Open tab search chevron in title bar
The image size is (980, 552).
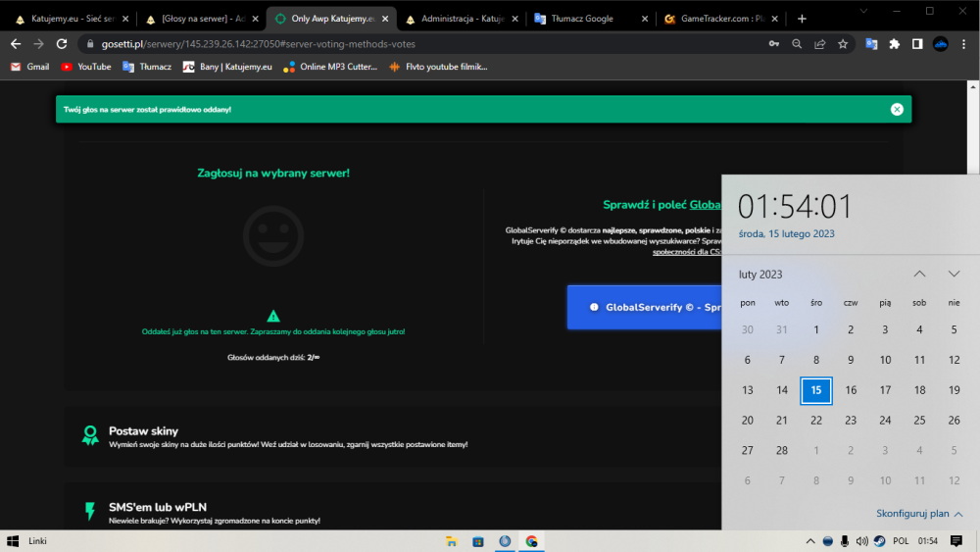click(x=863, y=11)
